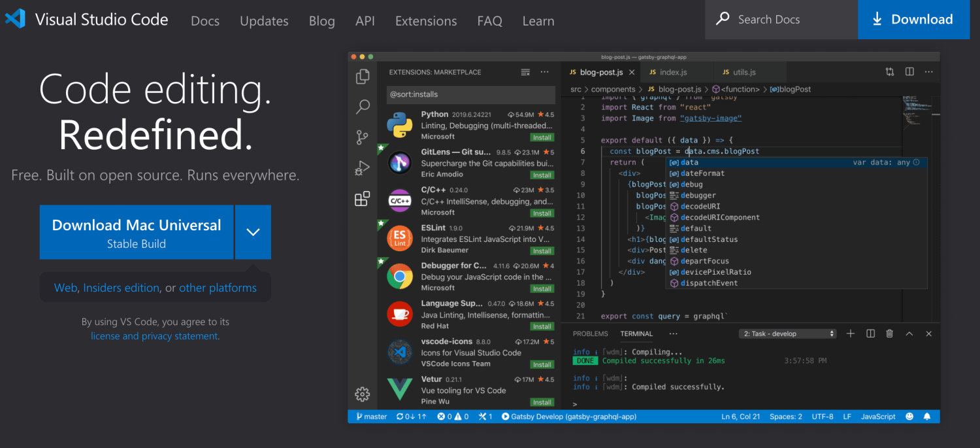This screenshot has width=980, height=448.
Task: Open the Search magnifier icon in activity bar
Action: coord(363,107)
